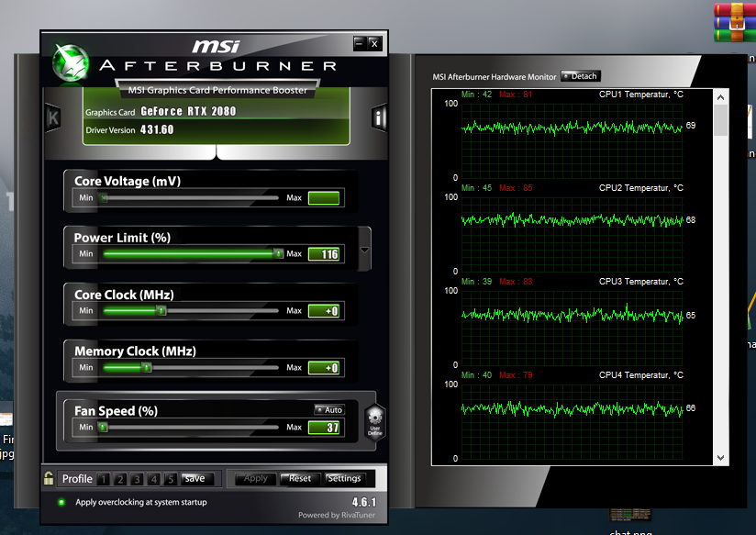Click the fan User Define gear icon

tap(375, 421)
